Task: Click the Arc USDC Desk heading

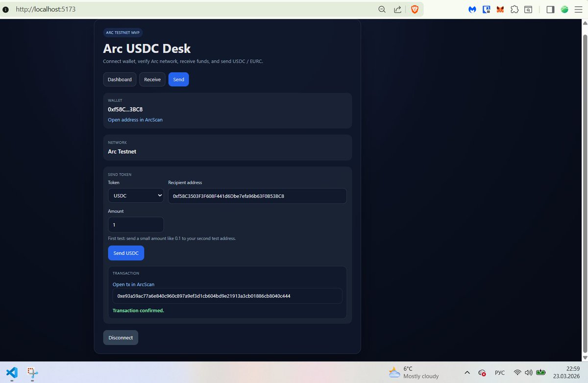Action: (147, 48)
